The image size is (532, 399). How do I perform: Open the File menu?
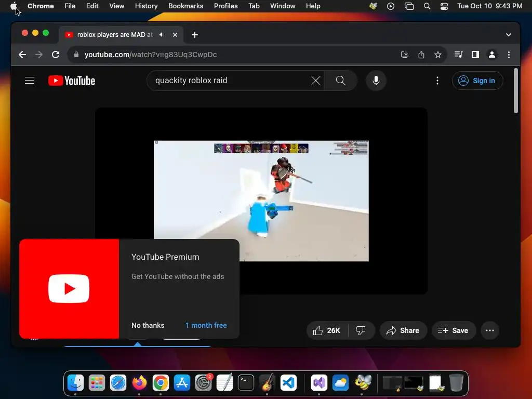pyautogui.click(x=70, y=6)
